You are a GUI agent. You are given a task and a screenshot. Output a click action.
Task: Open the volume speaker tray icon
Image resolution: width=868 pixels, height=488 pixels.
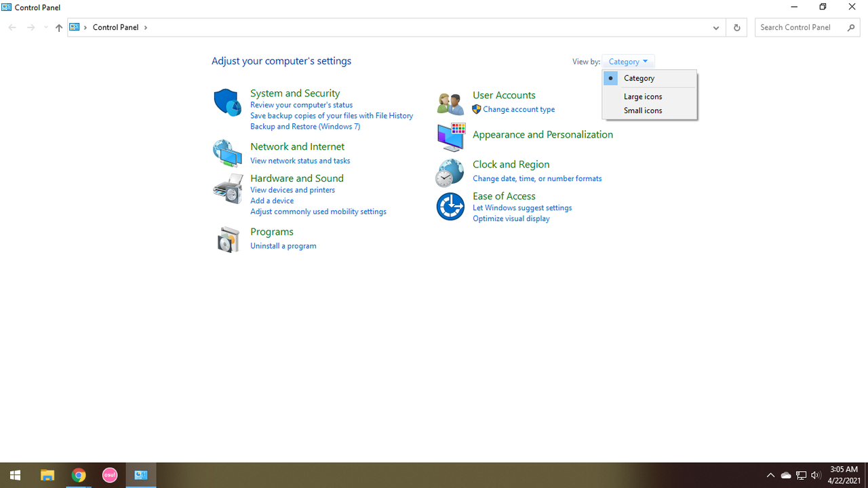pyautogui.click(x=816, y=475)
